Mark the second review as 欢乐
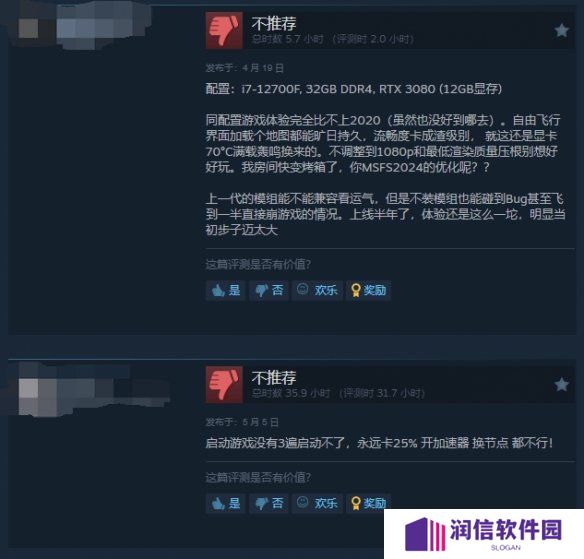Viewport: 584px width, 559px height. [x=317, y=504]
